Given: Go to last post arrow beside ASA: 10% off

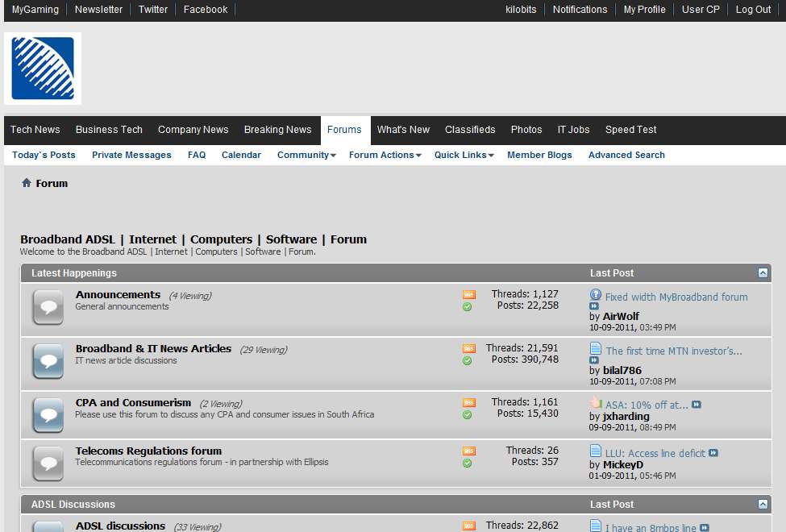Looking at the screenshot, I should pyautogui.click(x=697, y=405).
